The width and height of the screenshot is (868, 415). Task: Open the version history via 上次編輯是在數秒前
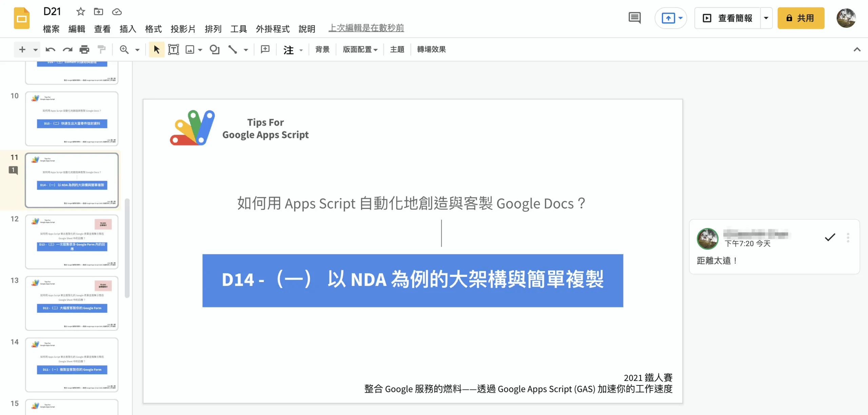366,28
